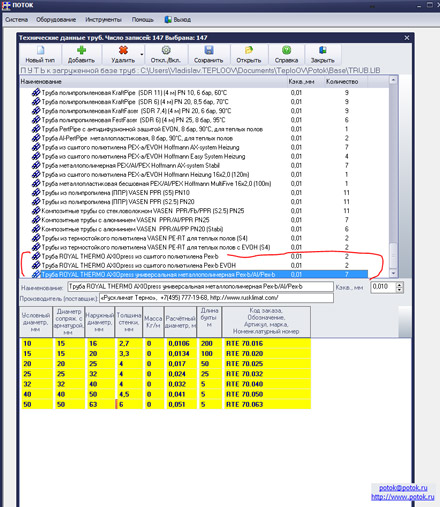
Task: Click the Открыть folder button
Action: 249,55
